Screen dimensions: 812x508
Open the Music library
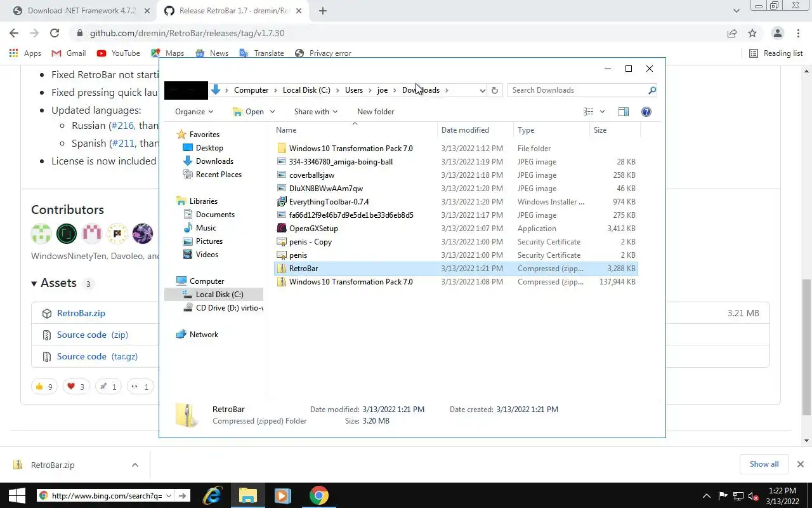[x=200, y=228]
